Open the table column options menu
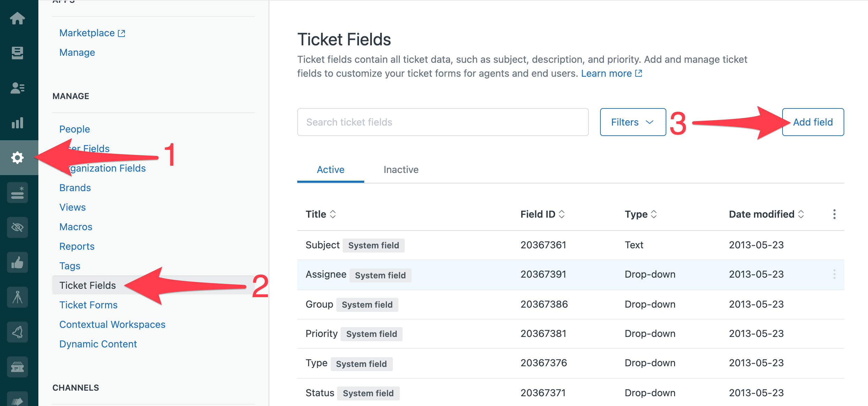868x406 pixels. [x=834, y=214]
